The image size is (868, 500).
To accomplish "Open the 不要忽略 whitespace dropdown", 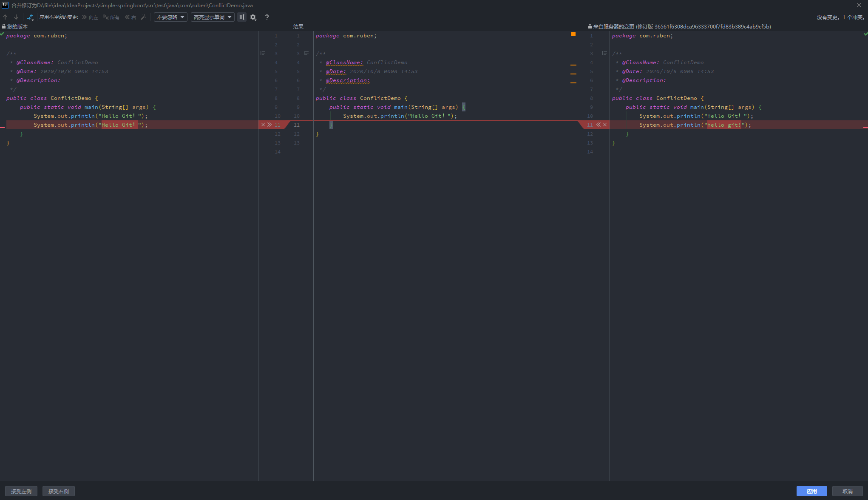I will tap(170, 17).
